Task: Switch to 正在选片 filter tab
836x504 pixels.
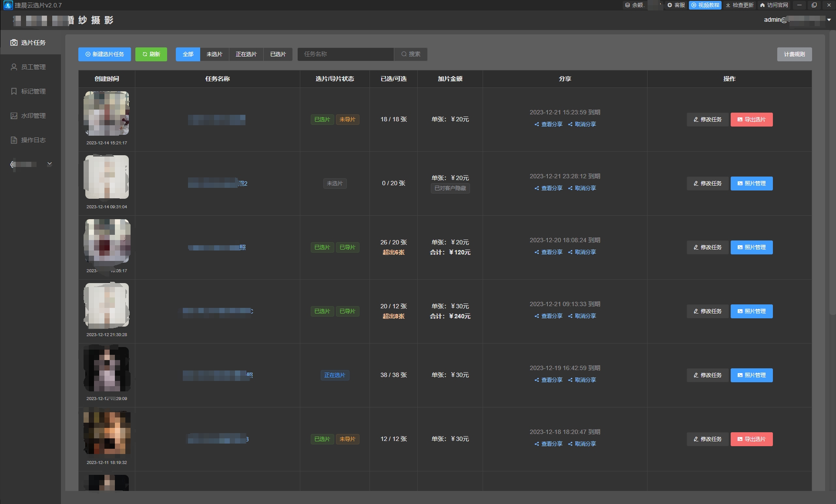Action: coord(246,54)
